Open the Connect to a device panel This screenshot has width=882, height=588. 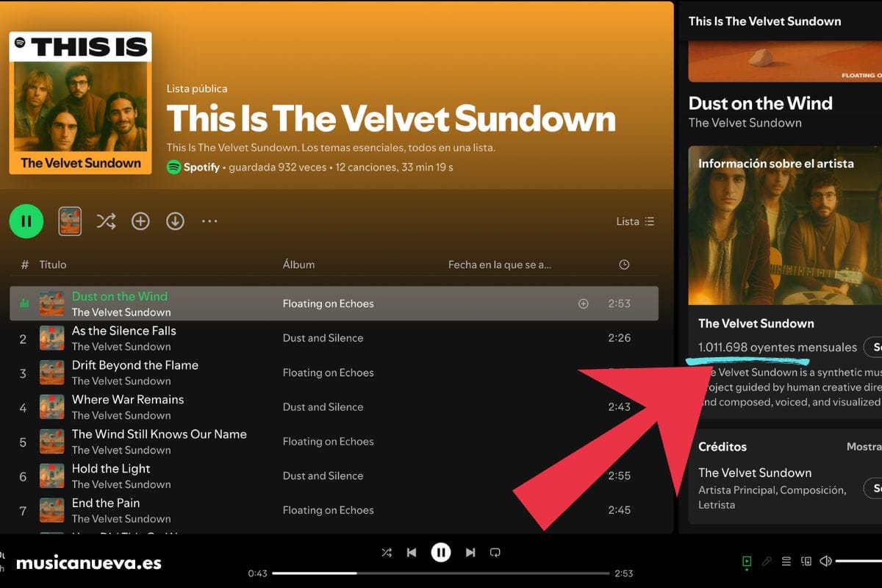[806, 560]
